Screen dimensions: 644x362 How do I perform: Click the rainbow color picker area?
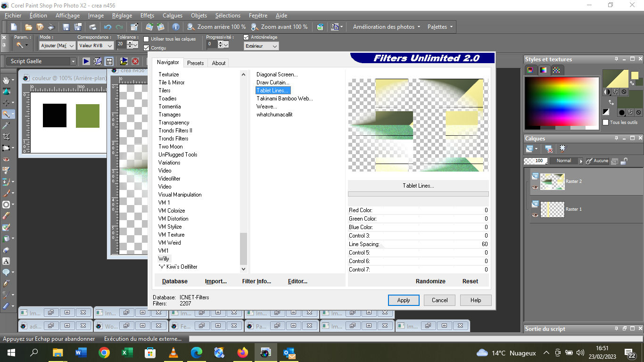[562, 102]
